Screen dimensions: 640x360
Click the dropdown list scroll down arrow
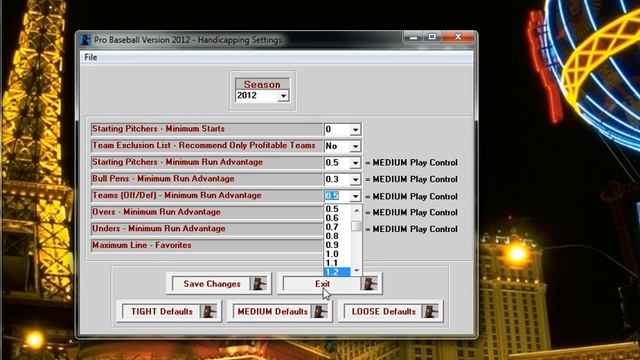(357, 270)
